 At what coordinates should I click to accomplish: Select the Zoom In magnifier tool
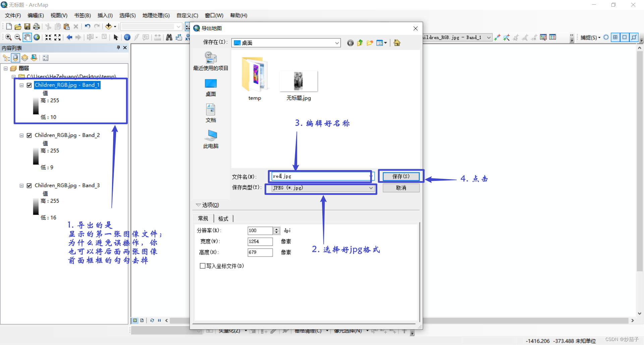click(8, 37)
